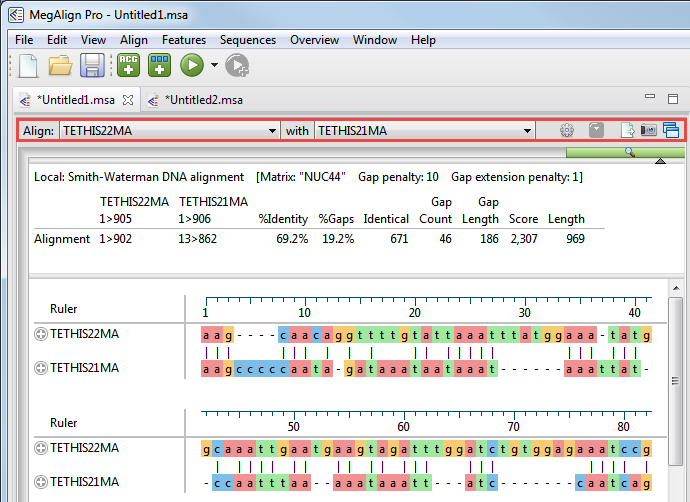
Task: Click the 13>862 alignment range
Action: 197,239
